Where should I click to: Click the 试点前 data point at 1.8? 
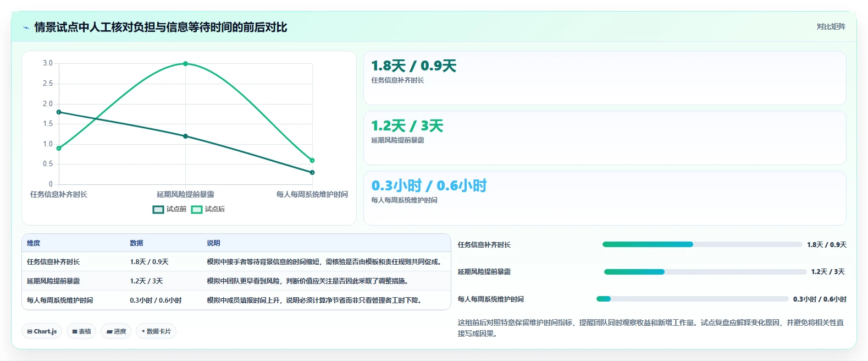pyautogui.click(x=59, y=112)
